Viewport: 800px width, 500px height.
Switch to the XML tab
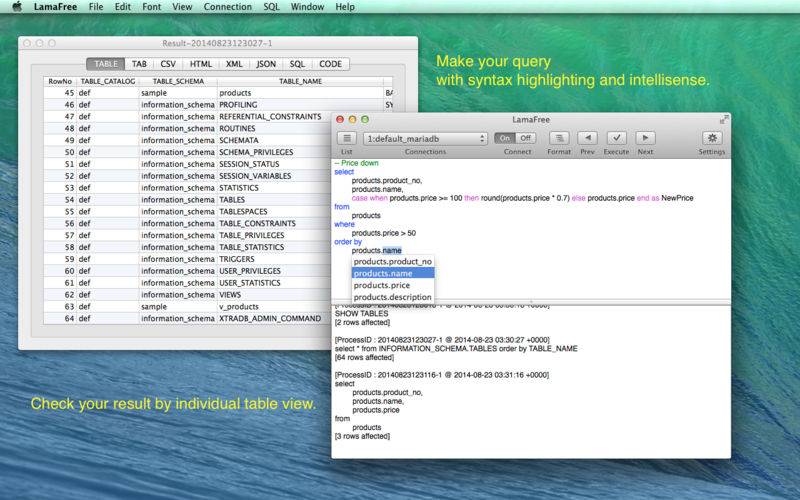point(234,64)
